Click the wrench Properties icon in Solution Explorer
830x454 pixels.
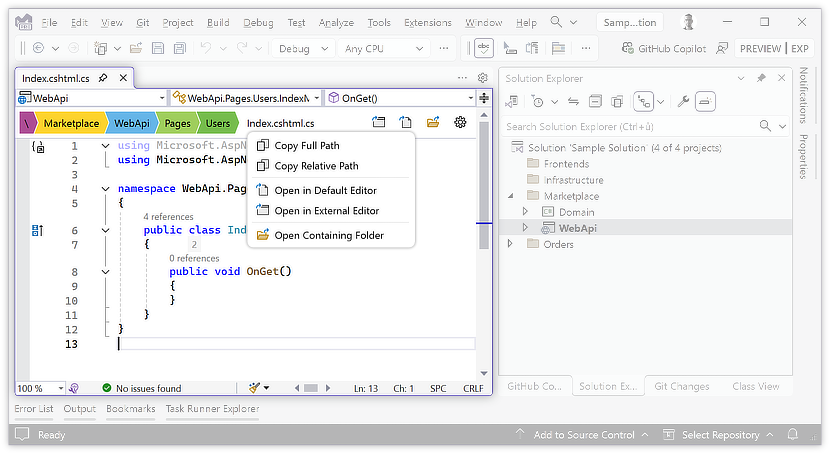(x=683, y=101)
